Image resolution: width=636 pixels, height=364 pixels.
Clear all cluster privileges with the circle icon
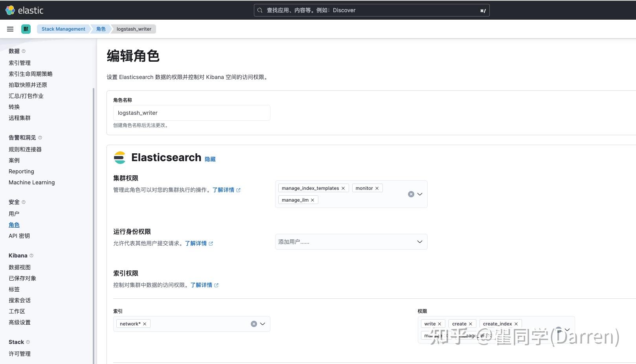[411, 194]
